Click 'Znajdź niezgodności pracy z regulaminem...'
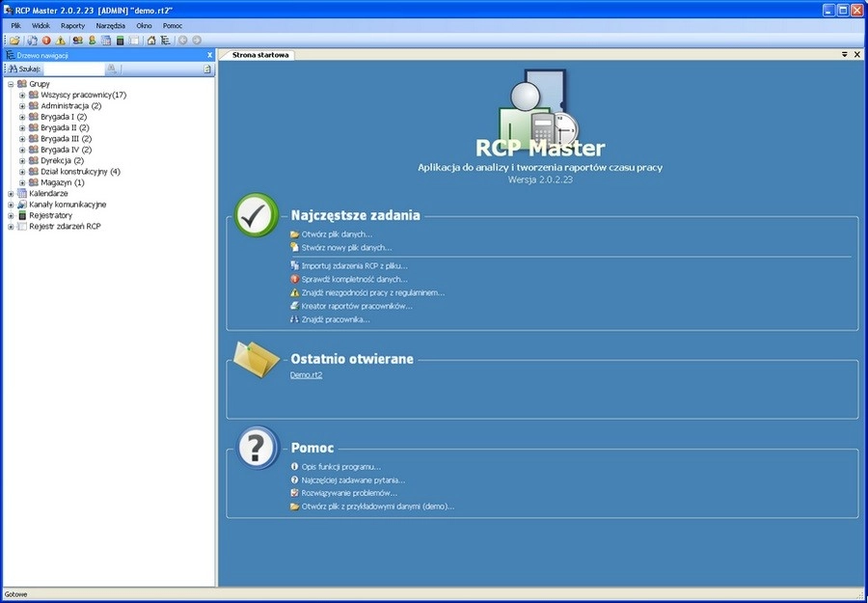 [x=373, y=292]
